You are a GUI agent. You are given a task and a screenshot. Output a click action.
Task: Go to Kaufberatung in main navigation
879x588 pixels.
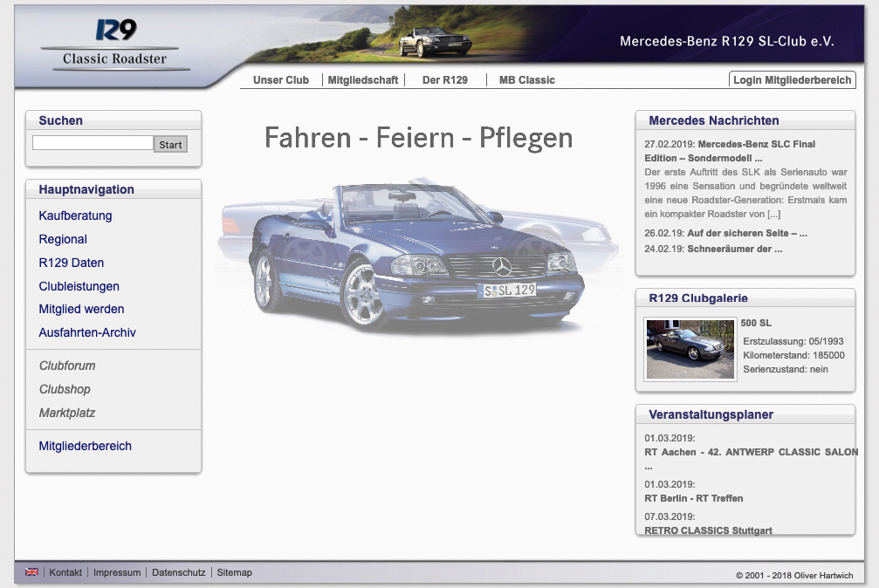coord(75,215)
